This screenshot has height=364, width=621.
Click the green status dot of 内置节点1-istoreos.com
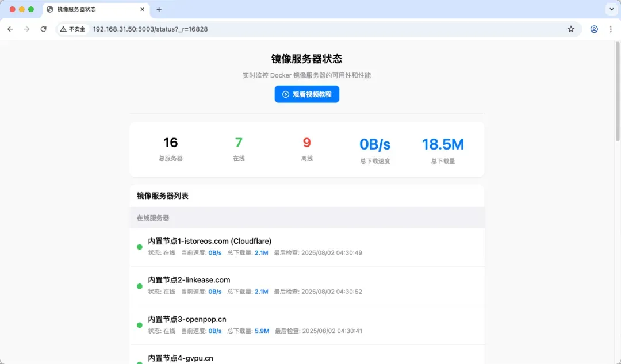(139, 246)
